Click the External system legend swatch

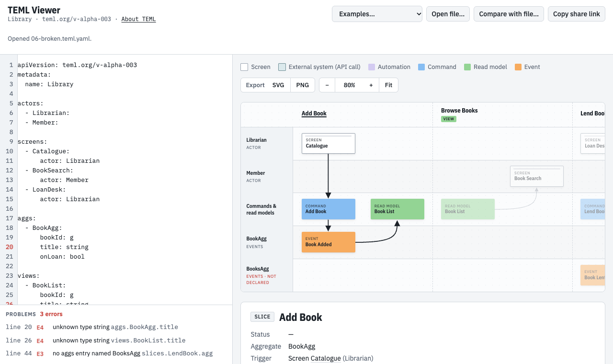282,67
